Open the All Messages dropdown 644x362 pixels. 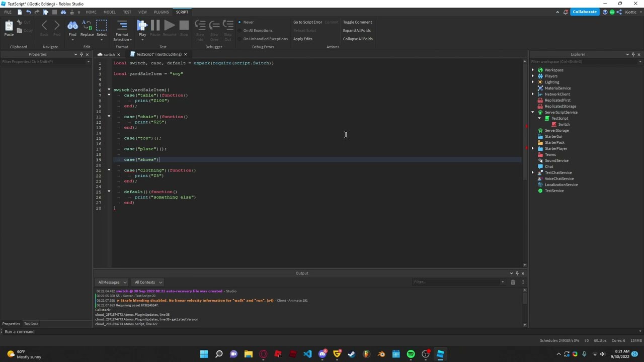112,282
